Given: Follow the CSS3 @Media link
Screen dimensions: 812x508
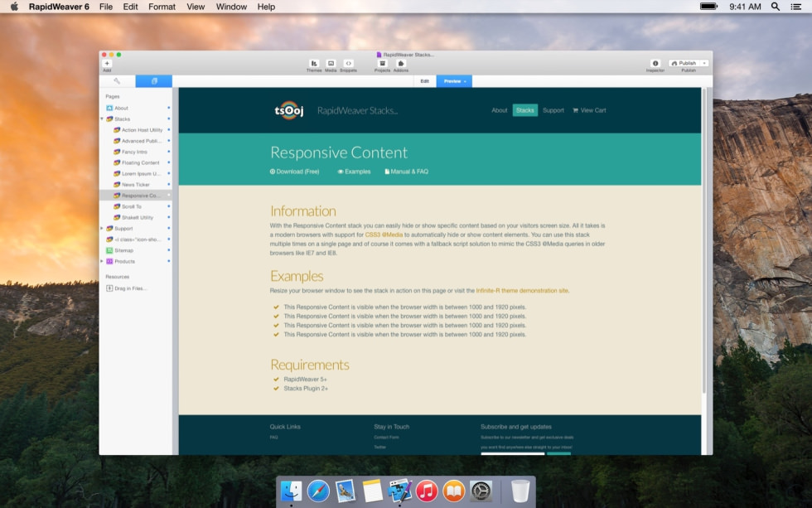Looking at the screenshot, I should (x=384, y=235).
